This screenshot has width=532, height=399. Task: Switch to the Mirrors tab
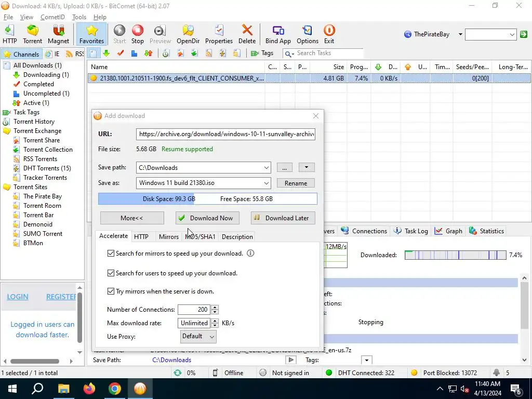[169, 237]
